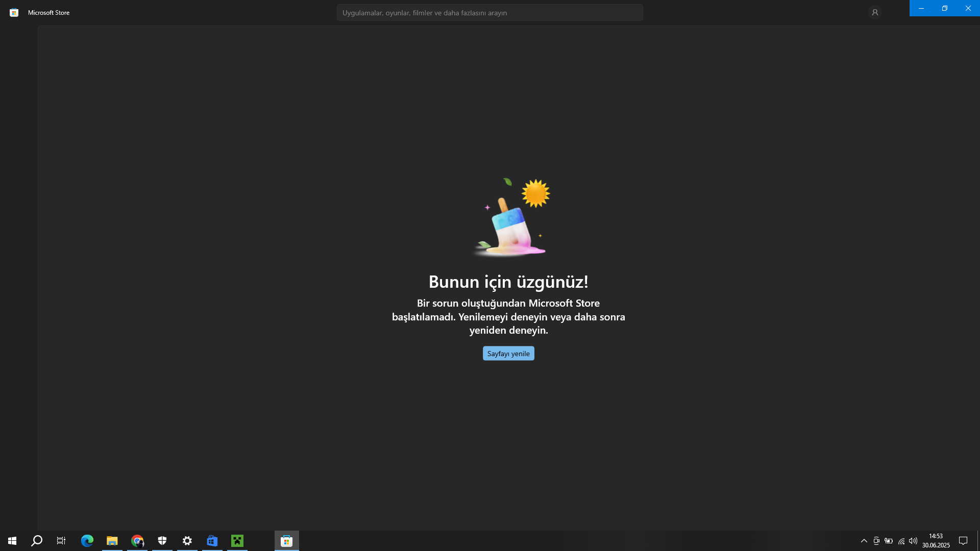Open File Explorer from taskbar
Image resolution: width=980 pixels, height=551 pixels.
pyautogui.click(x=112, y=541)
